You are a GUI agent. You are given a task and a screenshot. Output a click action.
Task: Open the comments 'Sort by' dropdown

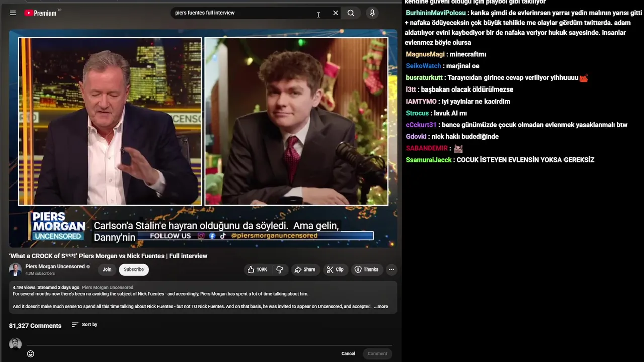click(85, 325)
